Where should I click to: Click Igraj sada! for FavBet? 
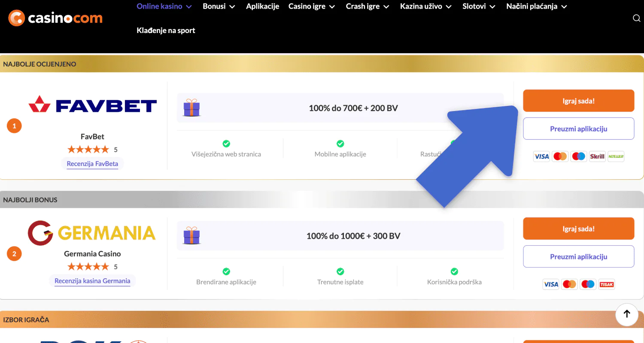(579, 101)
